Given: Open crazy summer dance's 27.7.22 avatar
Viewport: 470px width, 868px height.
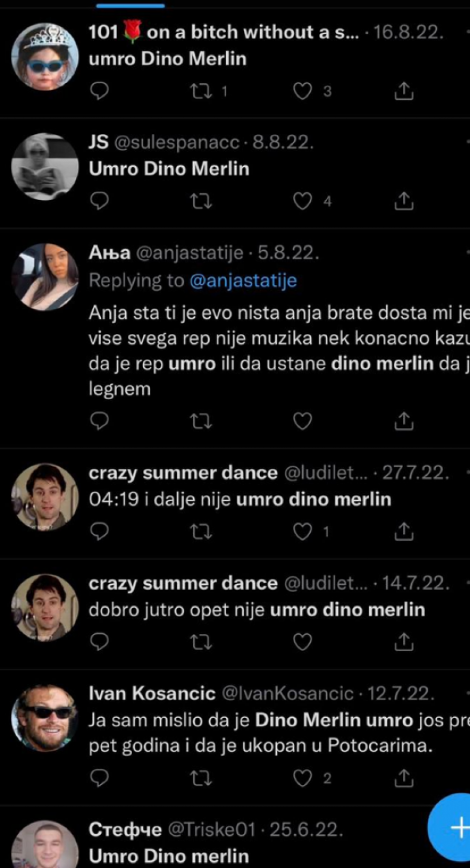Looking at the screenshot, I should (x=45, y=497).
